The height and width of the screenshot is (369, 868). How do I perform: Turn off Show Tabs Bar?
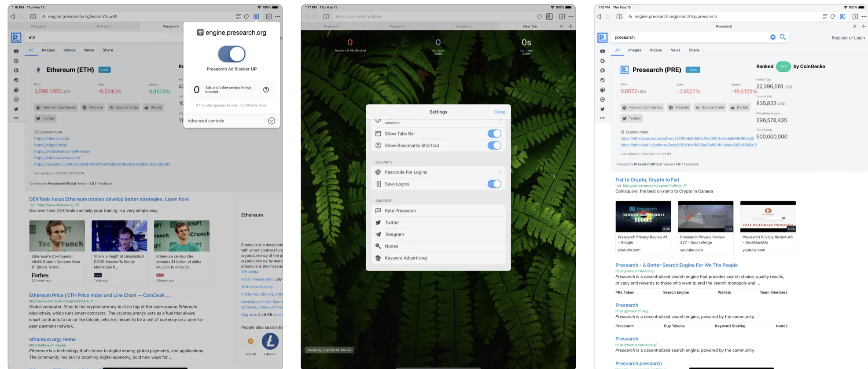tap(494, 133)
